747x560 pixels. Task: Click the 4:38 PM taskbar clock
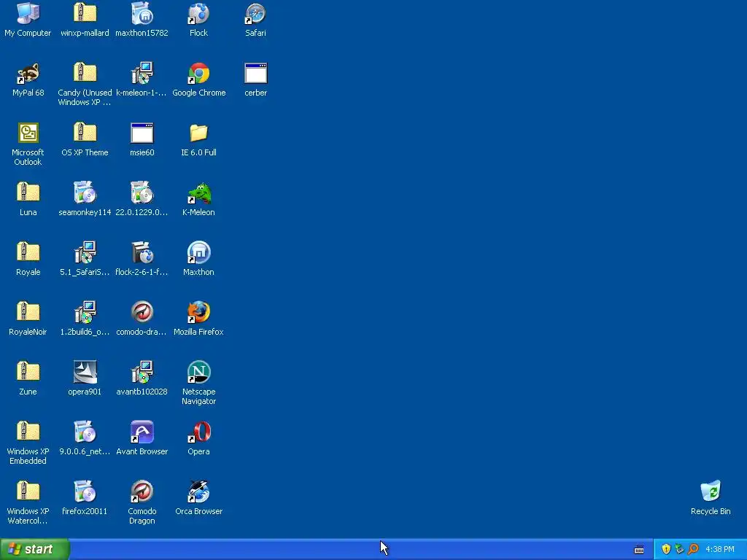[x=720, y=550]
